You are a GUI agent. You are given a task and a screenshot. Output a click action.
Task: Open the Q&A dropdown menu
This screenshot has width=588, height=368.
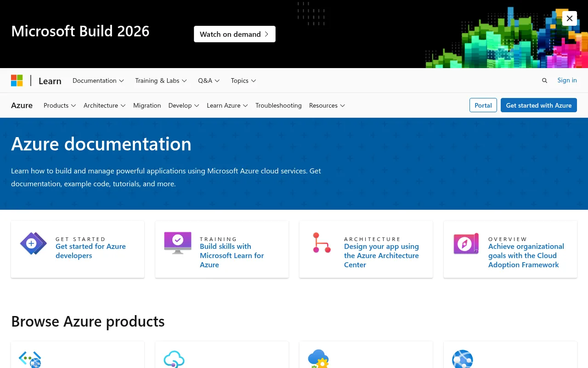tap(209, 80)
